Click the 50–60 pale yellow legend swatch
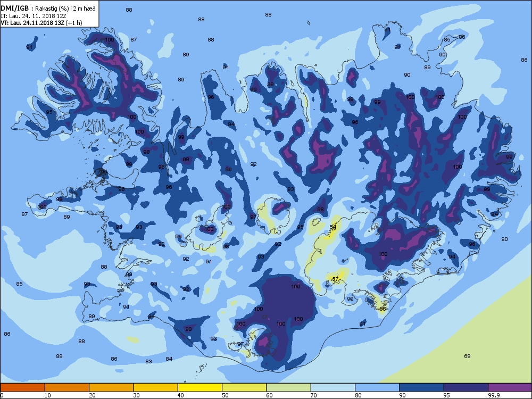Screen dimensions: 532x399 click(244, 387)
